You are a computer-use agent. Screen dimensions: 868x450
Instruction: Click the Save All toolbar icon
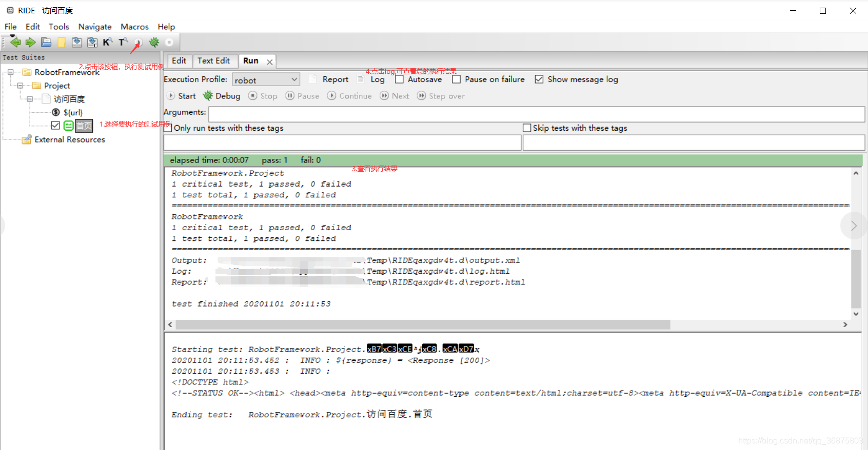coord(92,43)
